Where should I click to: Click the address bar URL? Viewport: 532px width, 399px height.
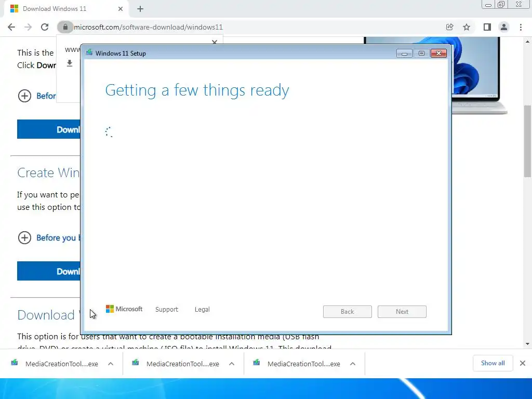148,27
